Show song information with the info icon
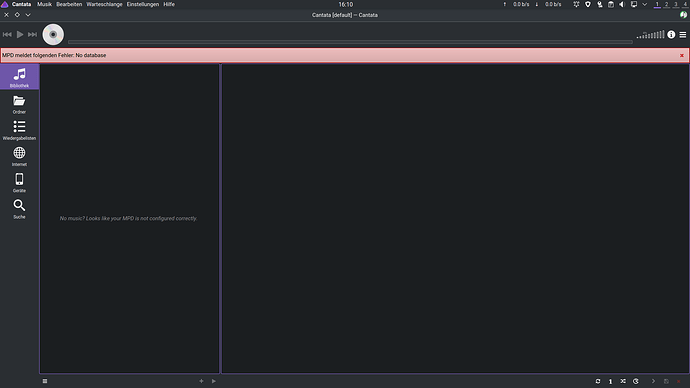 click(671, 34)
